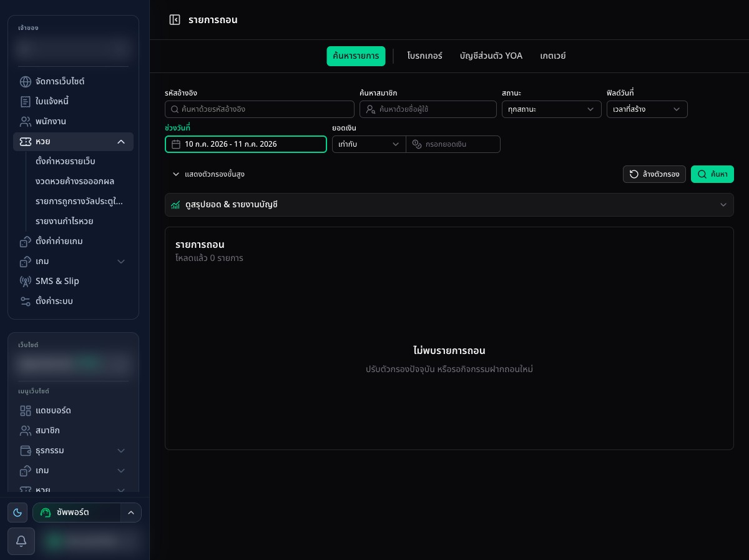The width and height of the screenshot is (749, 560).
Task: Click the ล้างตัวกรอง reset button
Action: [x=655, y=174]
